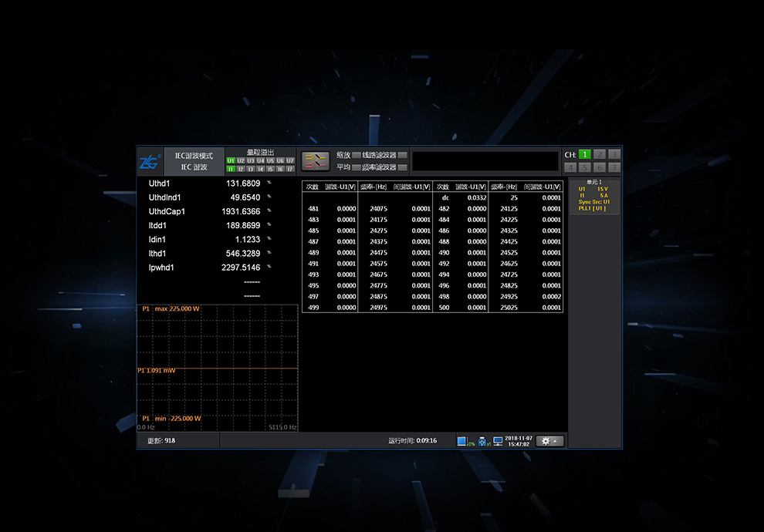The width and height of the screenshot is (764, 532).
Task: Click the USB device icon in status bar
Action: pyautogui.click(x=482, y=441)
